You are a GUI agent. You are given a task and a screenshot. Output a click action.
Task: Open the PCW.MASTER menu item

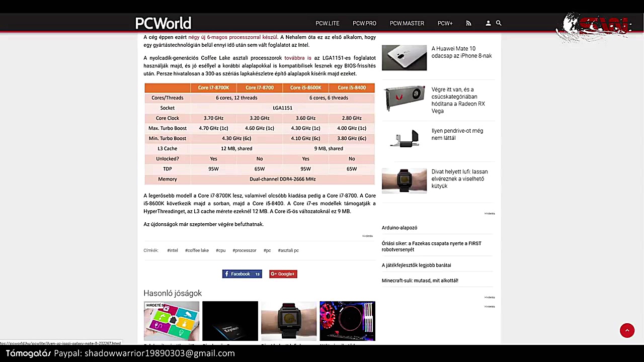(407, 23)
